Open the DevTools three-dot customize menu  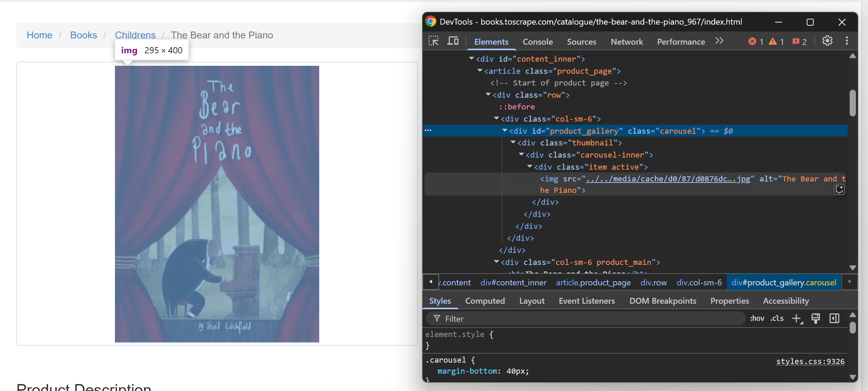pyautogui.click(x=847, y=41)
